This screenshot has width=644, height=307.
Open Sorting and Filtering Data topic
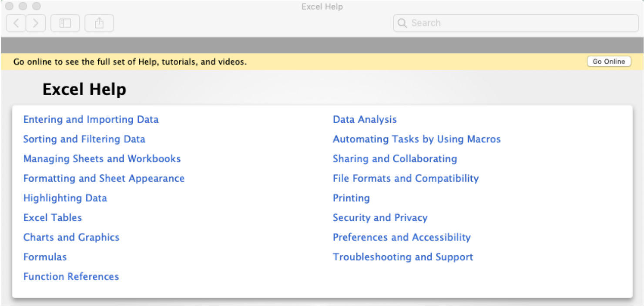point(84,139)
